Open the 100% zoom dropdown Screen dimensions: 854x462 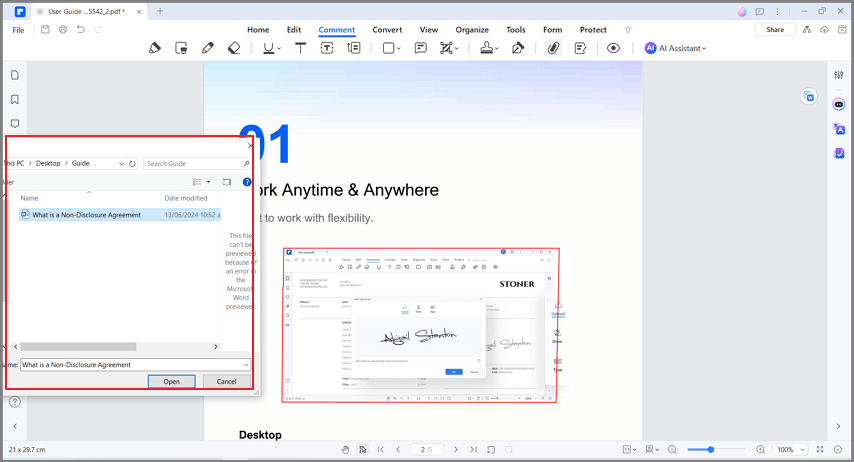789,449
